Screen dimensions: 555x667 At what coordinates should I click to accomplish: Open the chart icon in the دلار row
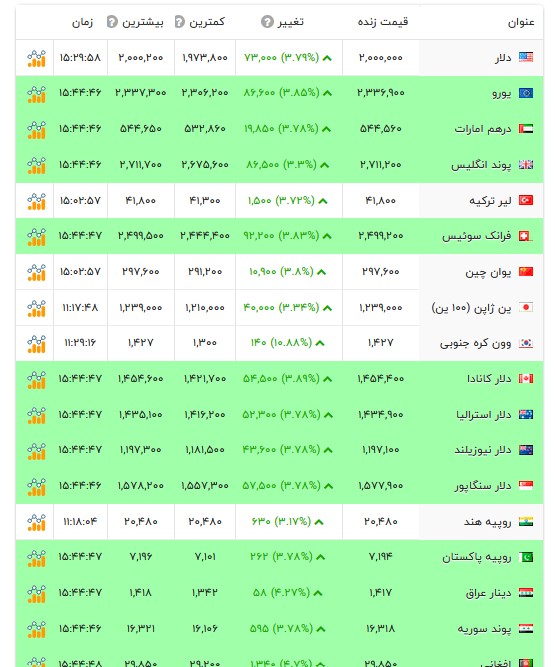pos(36,58)
